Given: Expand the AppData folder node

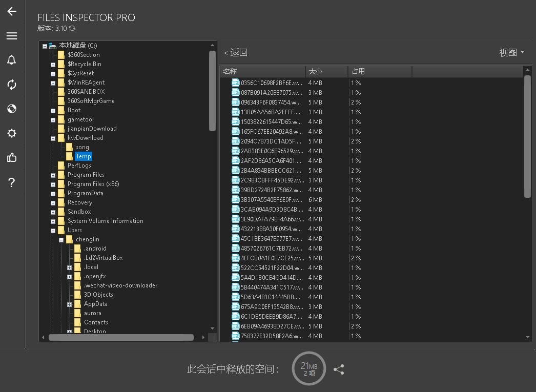Looking at the screenshot, I should click(70, 304).
